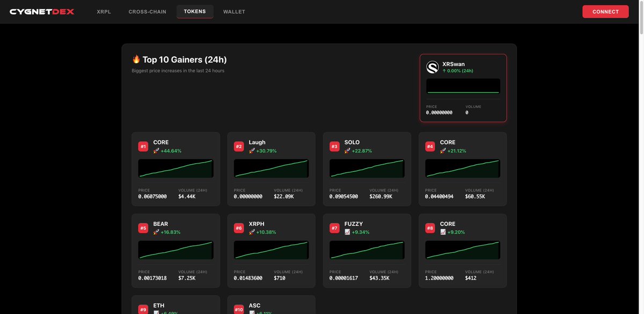The width and height of the screenshot is (644, 314).
Task: Click the #9 rank badge for ETH
Action: click(143, 310)
